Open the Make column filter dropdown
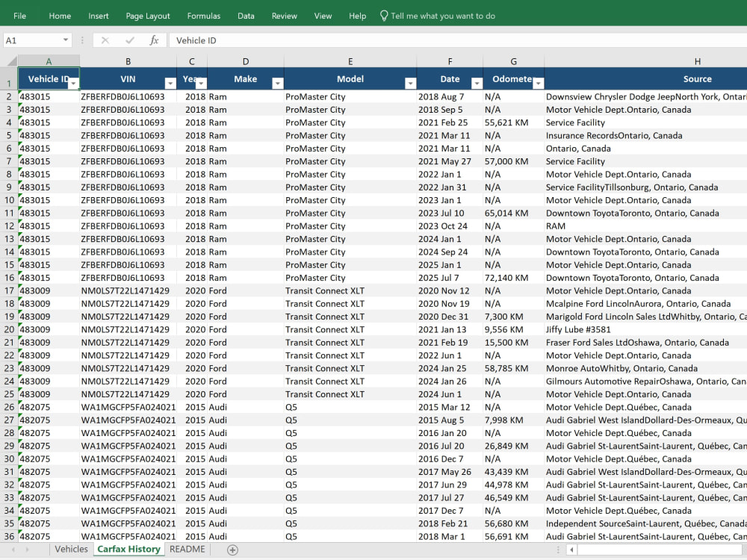Viewport: 747px width, 560px height. 278,84
